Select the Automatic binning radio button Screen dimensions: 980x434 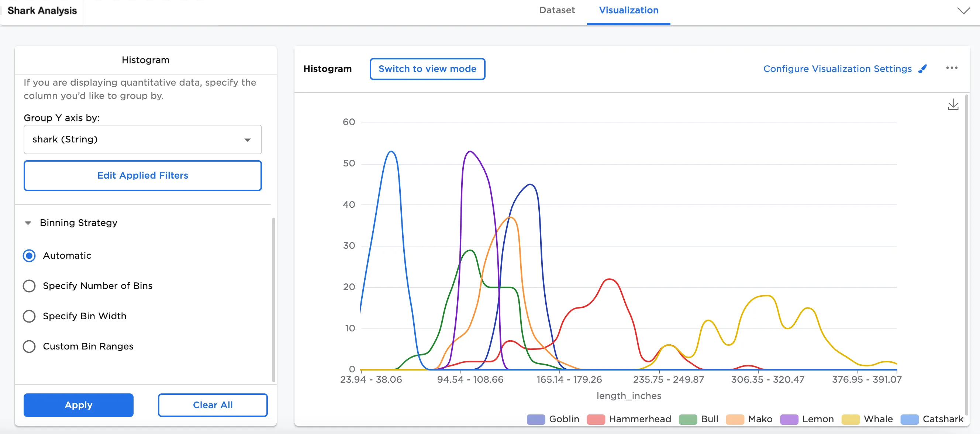click(x=29, y=256)
